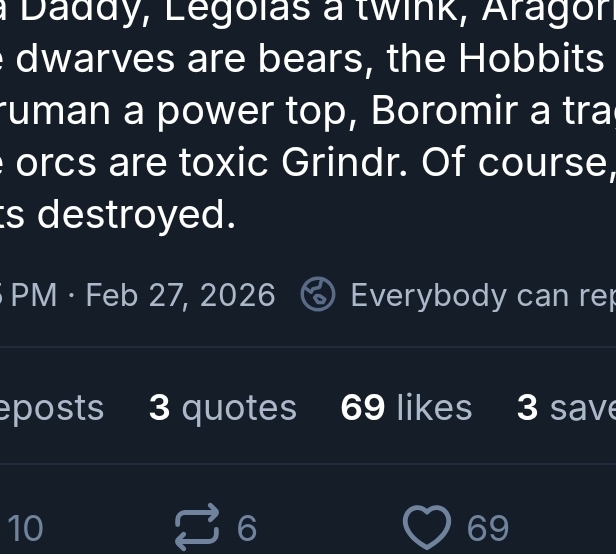
Task: Like the post with the heart icon
Action: point(426,528)
